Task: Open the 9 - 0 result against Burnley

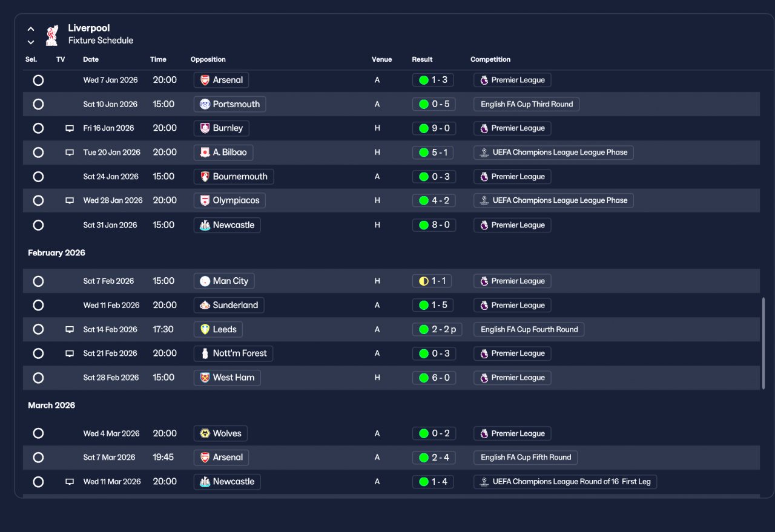Action: coord(434,128)
